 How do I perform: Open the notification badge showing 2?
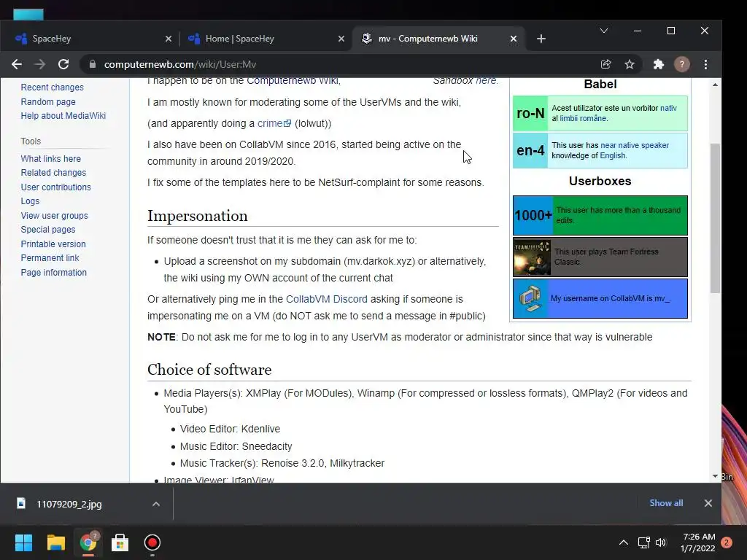click(727, 542)
